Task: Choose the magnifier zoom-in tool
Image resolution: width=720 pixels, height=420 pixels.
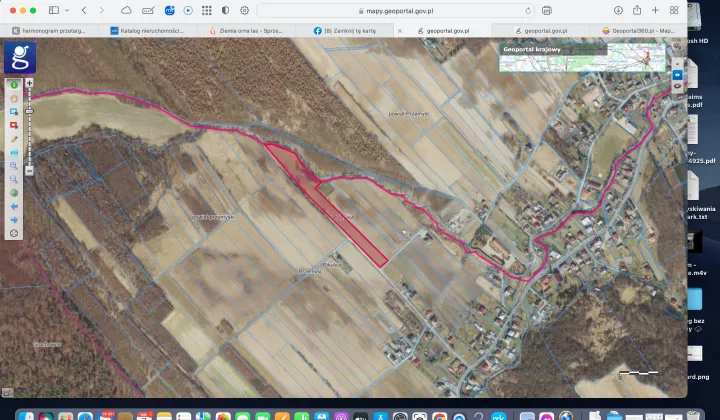Action: point(14,166)
